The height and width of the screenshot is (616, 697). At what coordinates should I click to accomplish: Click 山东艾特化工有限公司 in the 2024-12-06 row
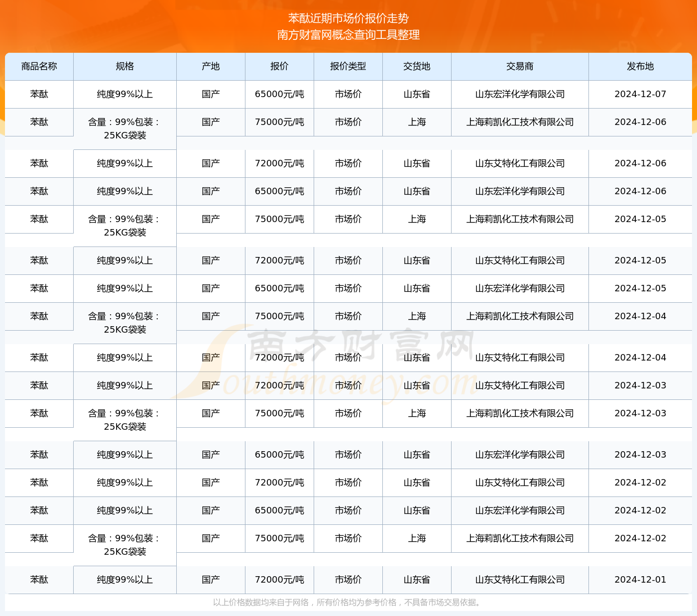[x=520, y=163]
